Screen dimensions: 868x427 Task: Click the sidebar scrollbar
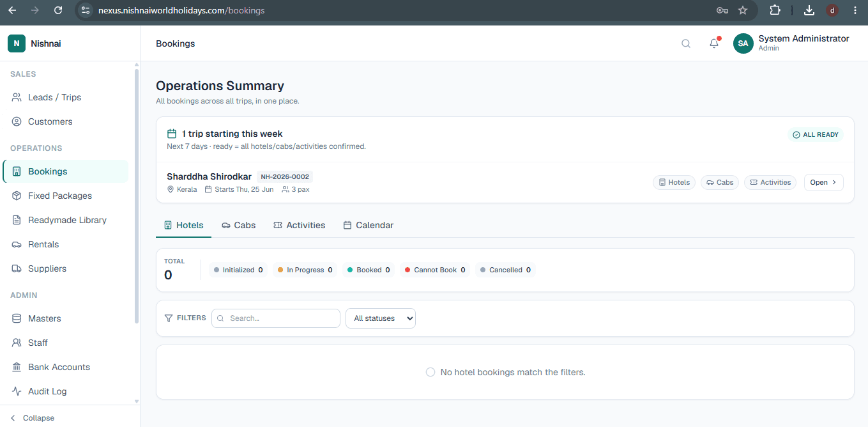coord(136,196)
